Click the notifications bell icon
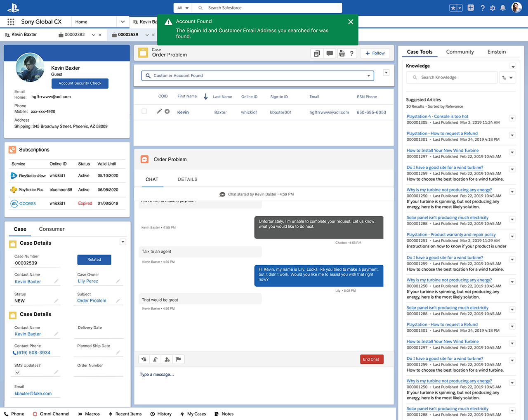The image size is (528, 420). pyautogui.click(x=503, y=8)
